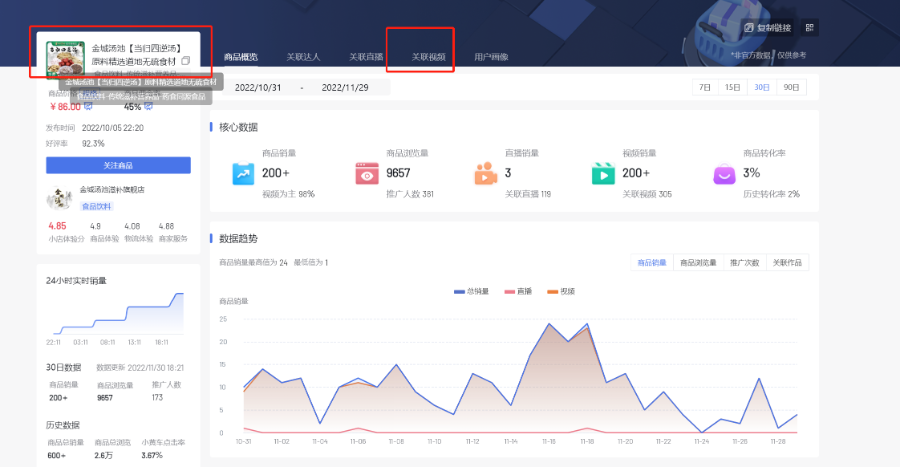The width and height of the screenshot is (900, 467).
Task: Switch to the 关联视频 tab
Action: 428,57
